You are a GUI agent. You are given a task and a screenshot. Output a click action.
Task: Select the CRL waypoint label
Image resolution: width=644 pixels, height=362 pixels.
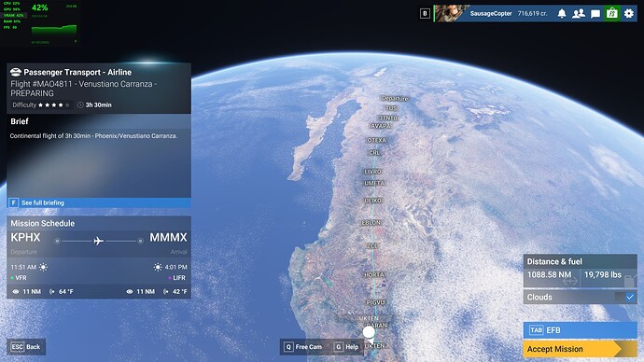pos(374,153)
